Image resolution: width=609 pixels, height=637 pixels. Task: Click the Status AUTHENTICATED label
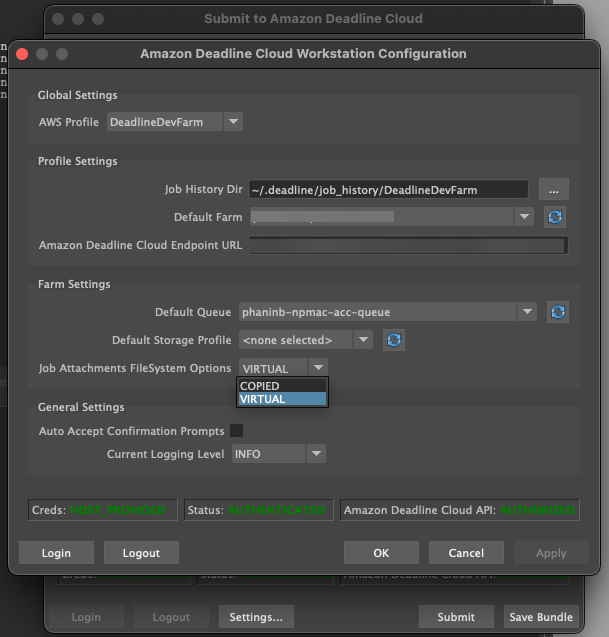258,510
